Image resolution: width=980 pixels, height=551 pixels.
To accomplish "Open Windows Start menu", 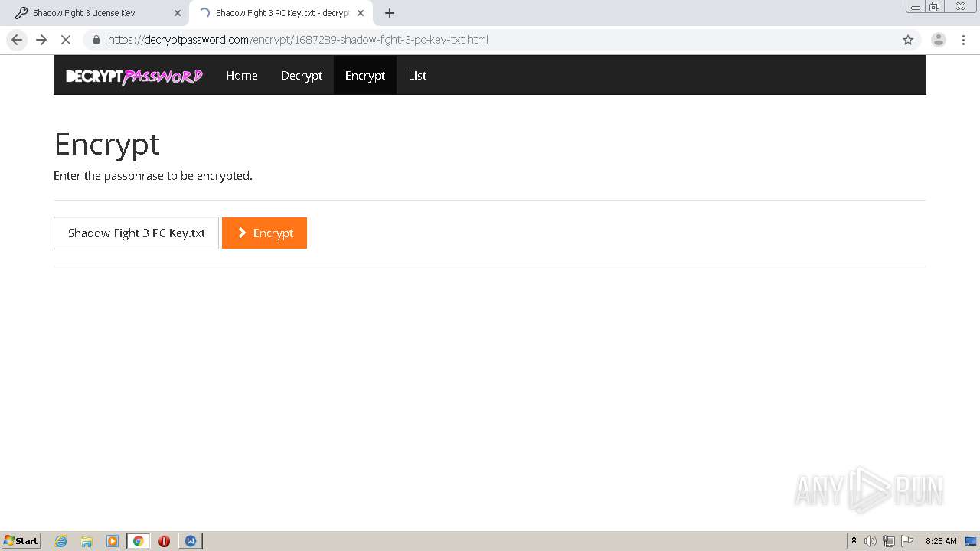I will coord(21,540).
